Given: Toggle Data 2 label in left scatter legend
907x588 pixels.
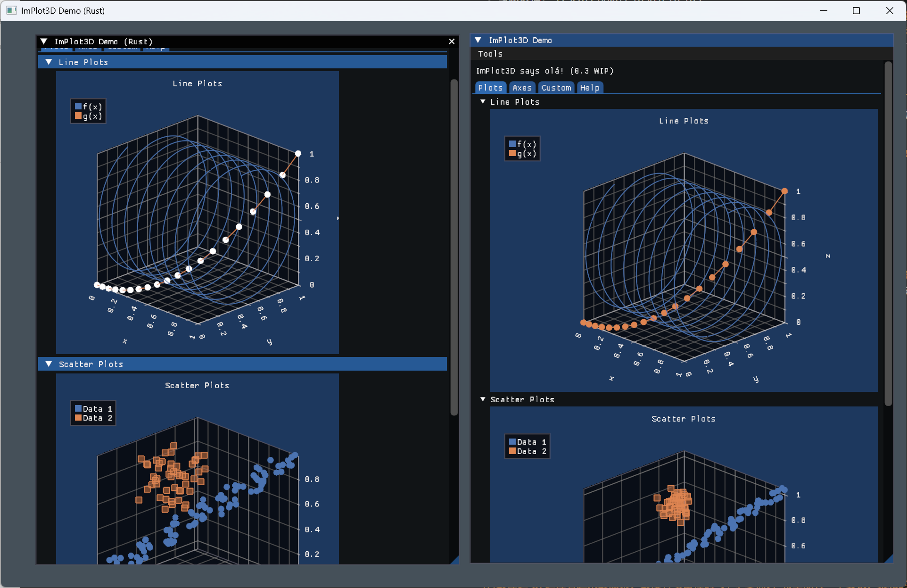Looking at the screenshot, I should [98, 418].
